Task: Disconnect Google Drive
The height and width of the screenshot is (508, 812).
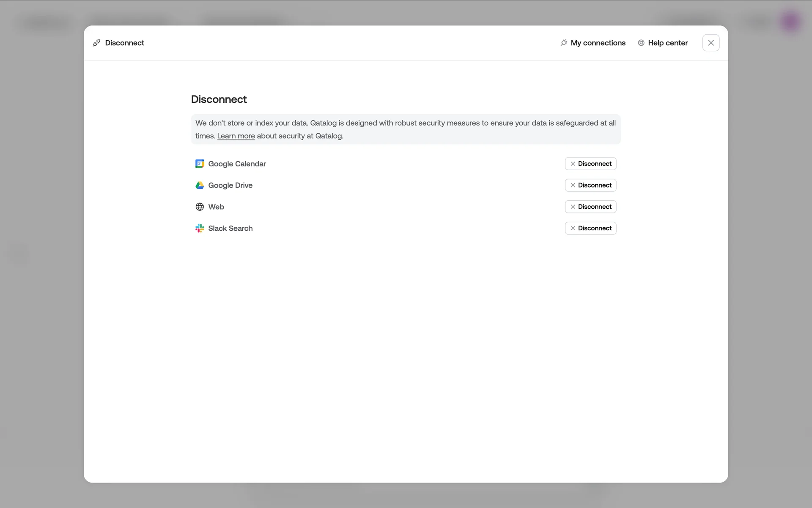Action: coord(590,185)
